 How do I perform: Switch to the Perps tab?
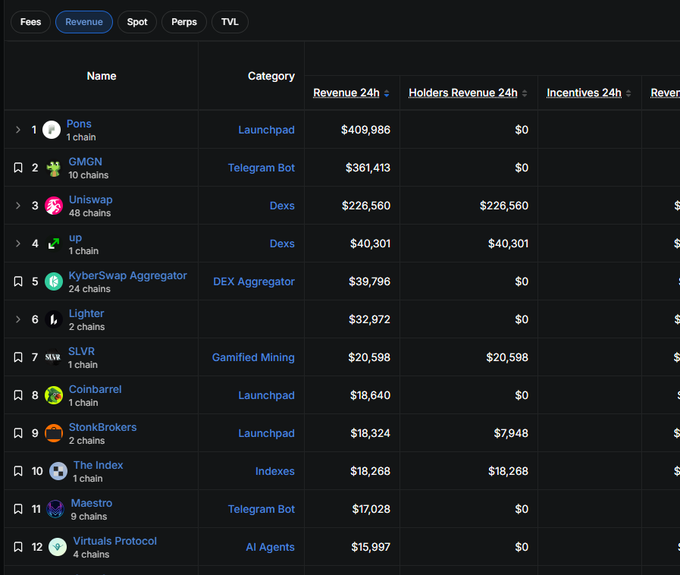point(184,22)
